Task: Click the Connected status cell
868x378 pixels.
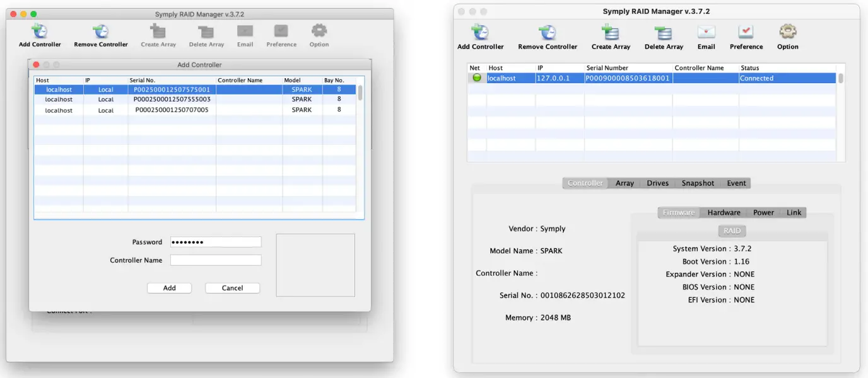Action: 787,78
